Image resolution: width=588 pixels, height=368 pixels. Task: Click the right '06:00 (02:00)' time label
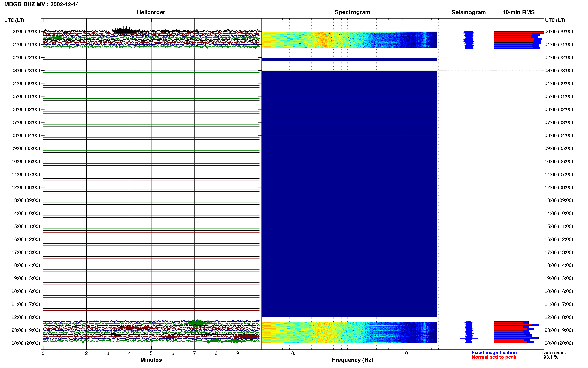click(559, 109)
